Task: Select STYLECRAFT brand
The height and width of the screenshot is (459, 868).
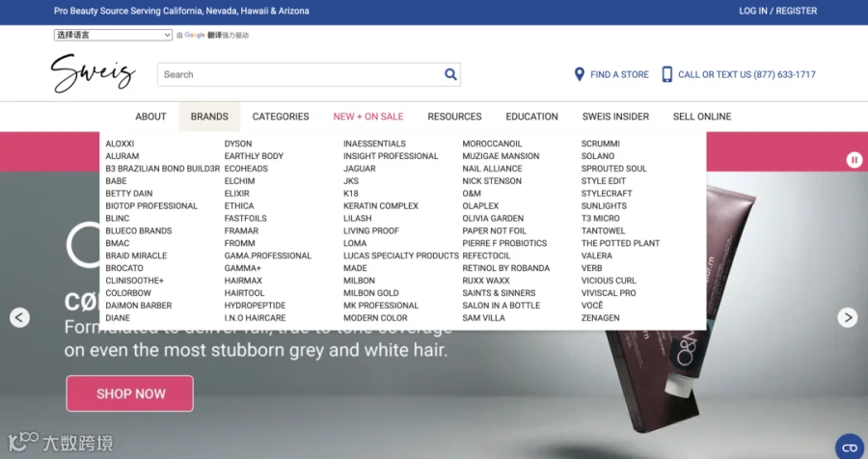Action: [x=607, y=193]
